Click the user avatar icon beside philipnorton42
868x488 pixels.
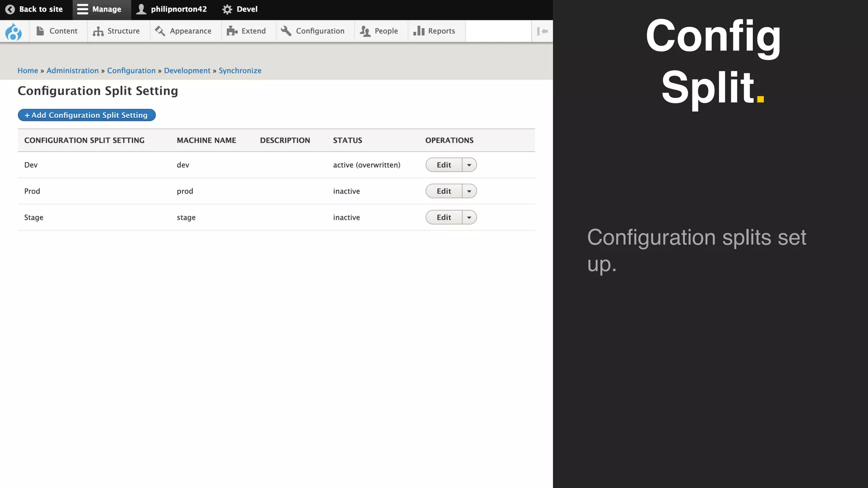(x=141, y=9)
